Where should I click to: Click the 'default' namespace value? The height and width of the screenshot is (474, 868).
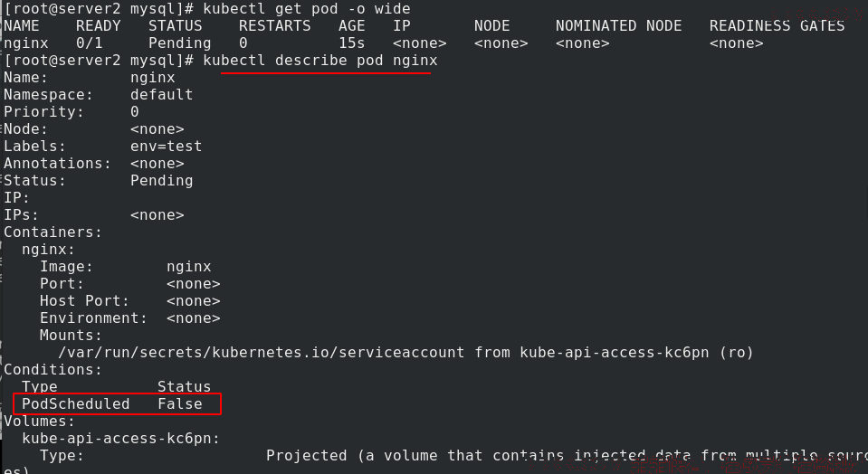coord(162,95)
